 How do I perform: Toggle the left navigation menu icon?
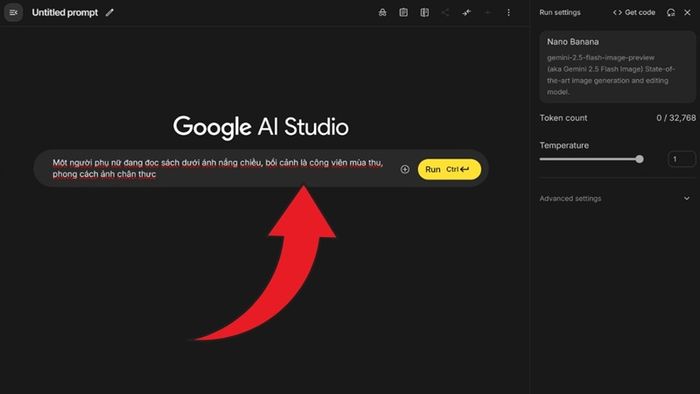tap(13, 12)
